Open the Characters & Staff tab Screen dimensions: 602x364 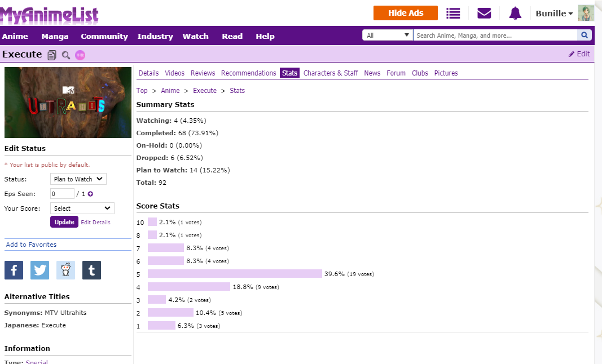(330, 73)
